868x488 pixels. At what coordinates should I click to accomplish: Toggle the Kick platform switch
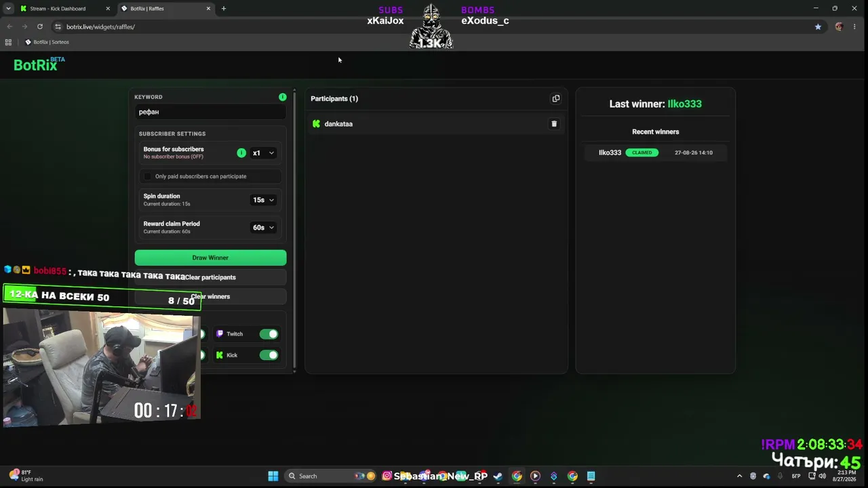pyautogui.click(x=269, y=355)
